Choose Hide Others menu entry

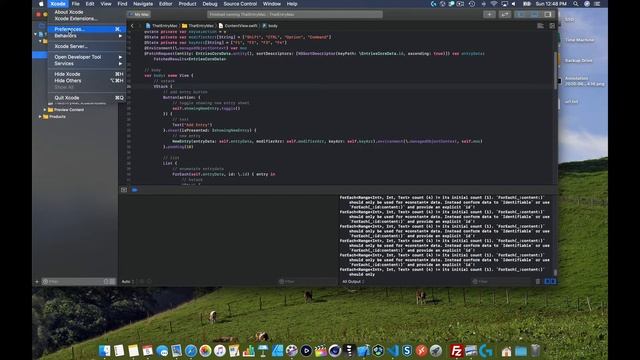[86, 81]
